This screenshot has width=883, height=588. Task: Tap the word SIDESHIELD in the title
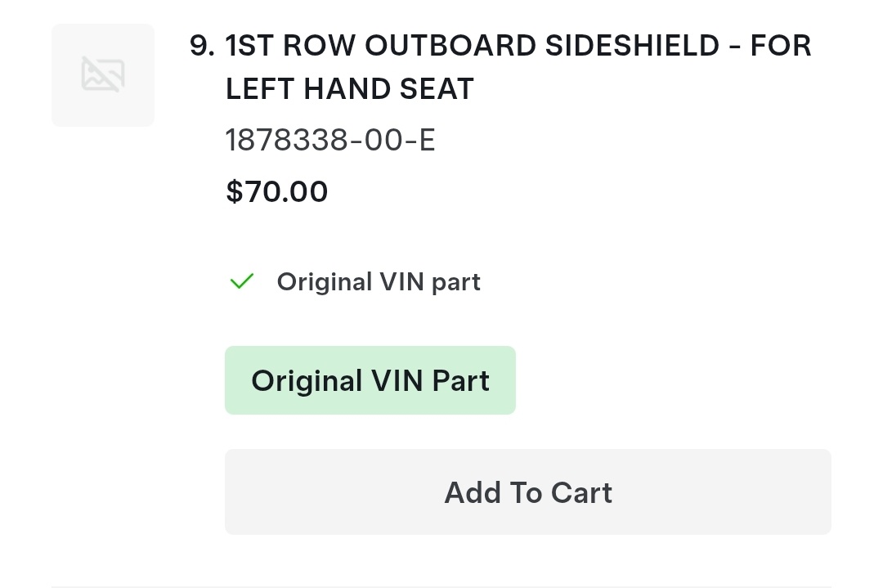[632, 47]
